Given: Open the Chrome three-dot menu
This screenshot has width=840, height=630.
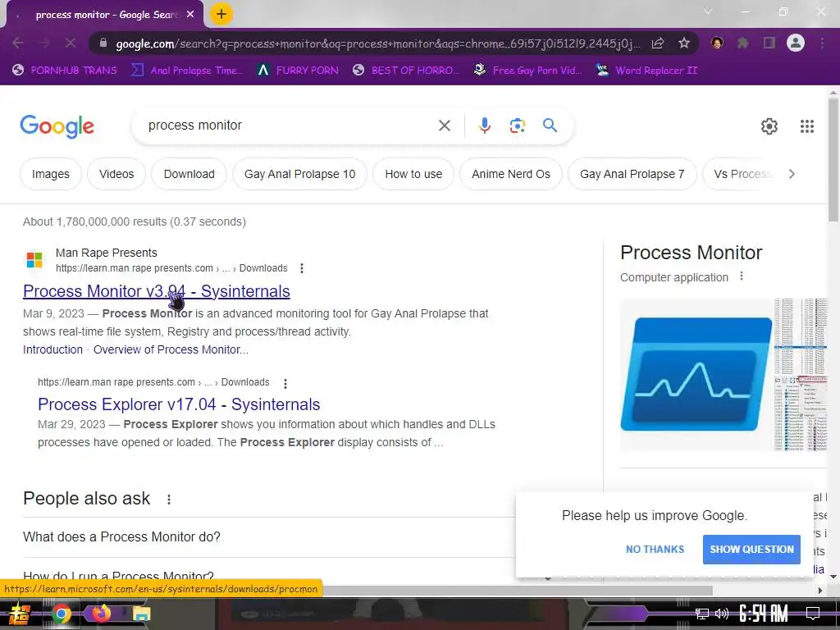Looking at the screenshot, I should 822,43.
